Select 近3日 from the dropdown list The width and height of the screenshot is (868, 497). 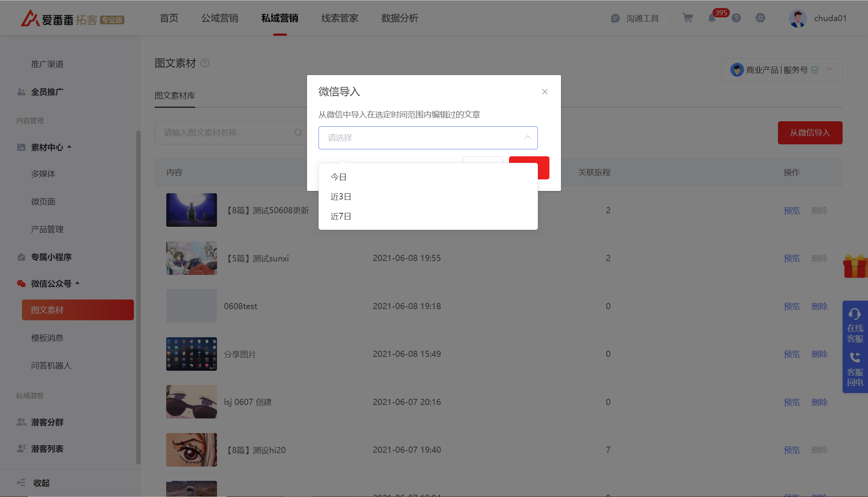point(428,197)
